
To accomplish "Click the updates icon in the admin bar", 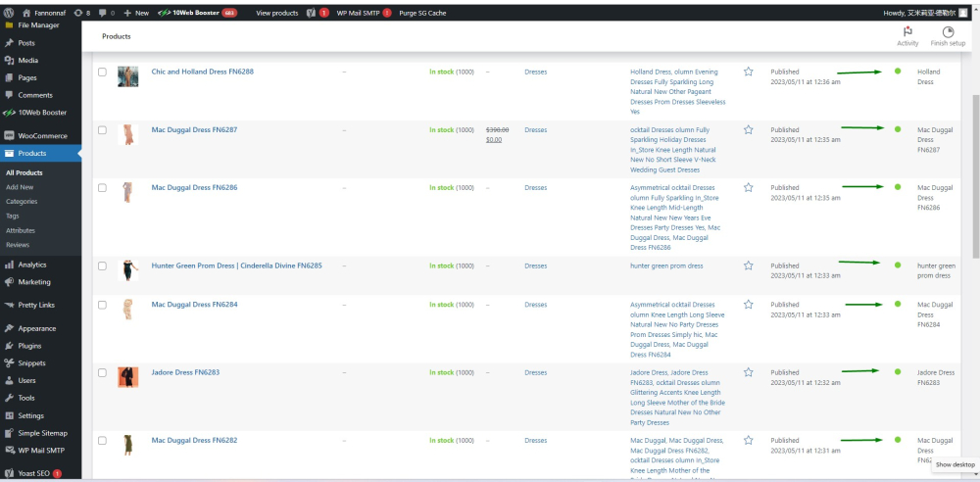I will click(78, 13).
